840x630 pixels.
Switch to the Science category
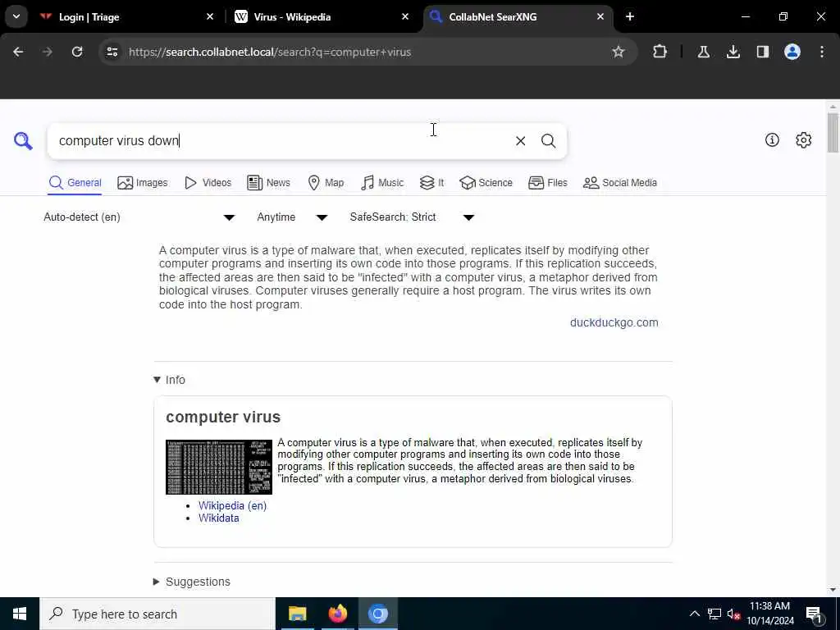tap(486, 183)
